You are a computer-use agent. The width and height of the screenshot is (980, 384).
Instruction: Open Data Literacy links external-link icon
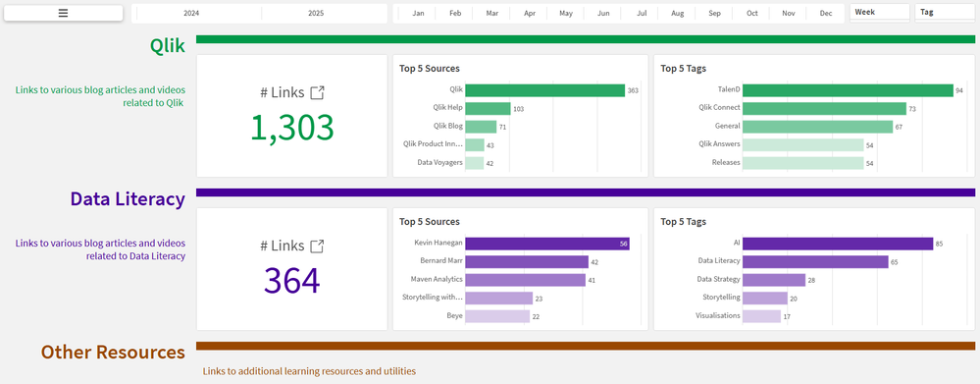click(318, 246)
